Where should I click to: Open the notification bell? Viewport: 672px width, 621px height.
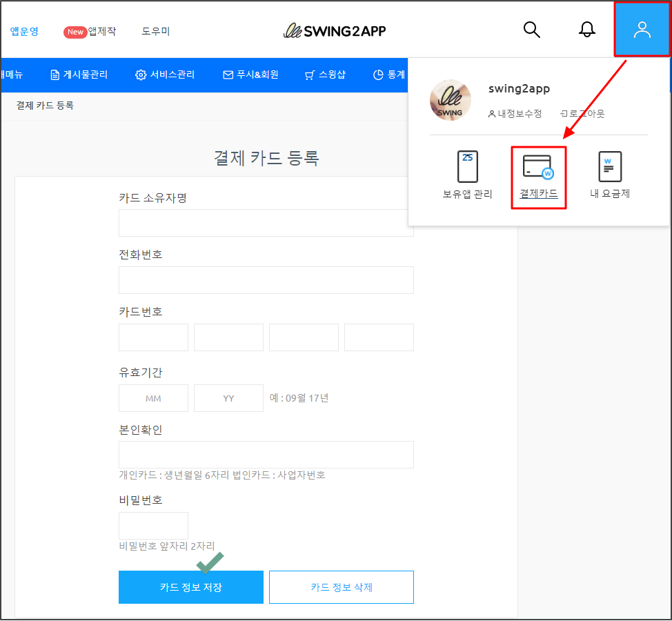[587, 30]
